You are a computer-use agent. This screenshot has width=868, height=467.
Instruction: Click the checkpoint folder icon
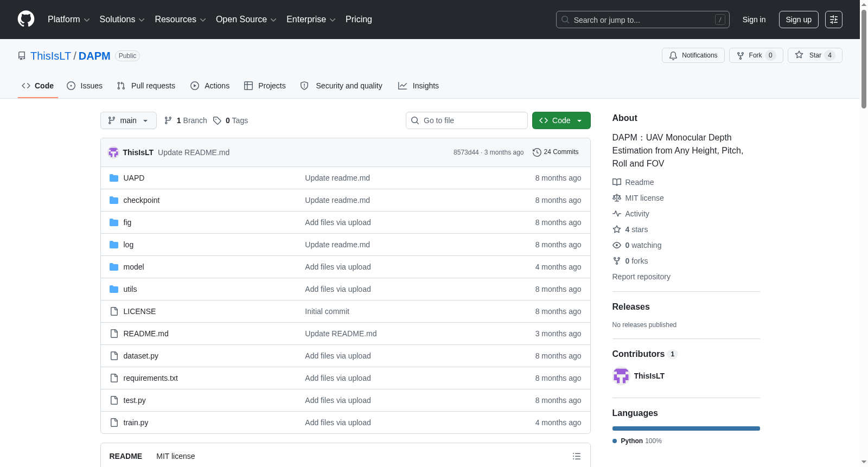pos(114,200)
